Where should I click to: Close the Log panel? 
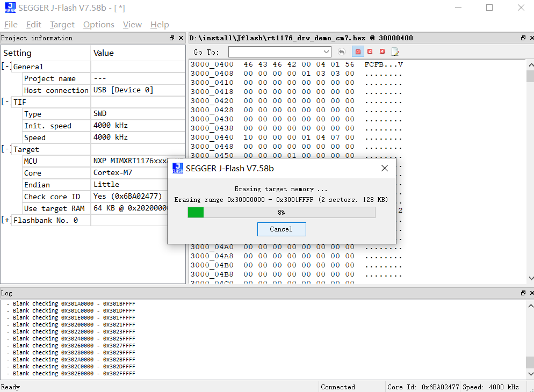(x=531, y=293)
